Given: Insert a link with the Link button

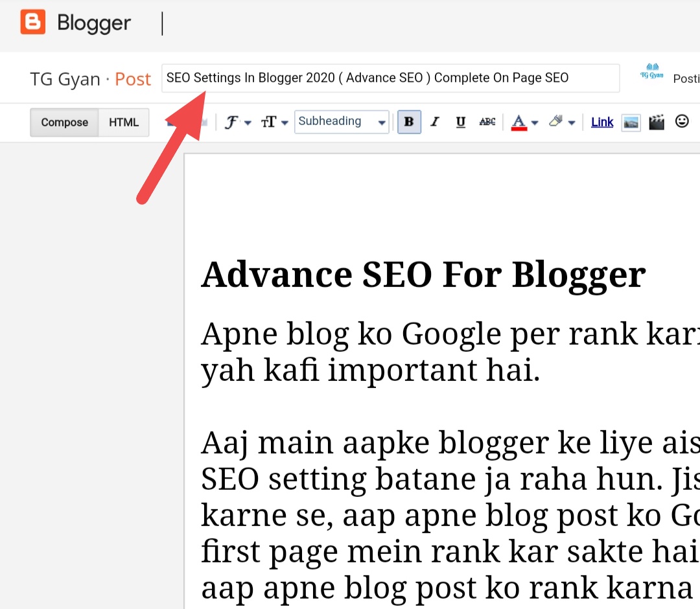Looking at the screenshot, I should click(x=602, y=122).
